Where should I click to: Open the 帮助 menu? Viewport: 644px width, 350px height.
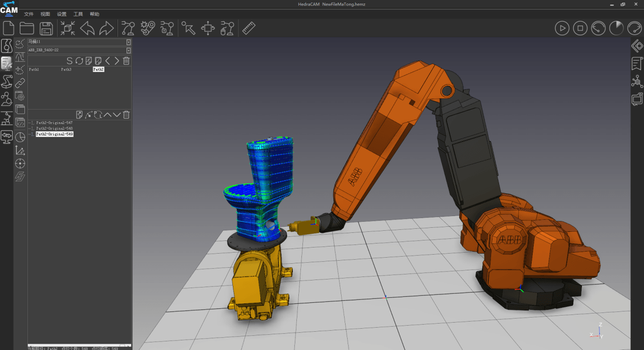click(94, 14)
